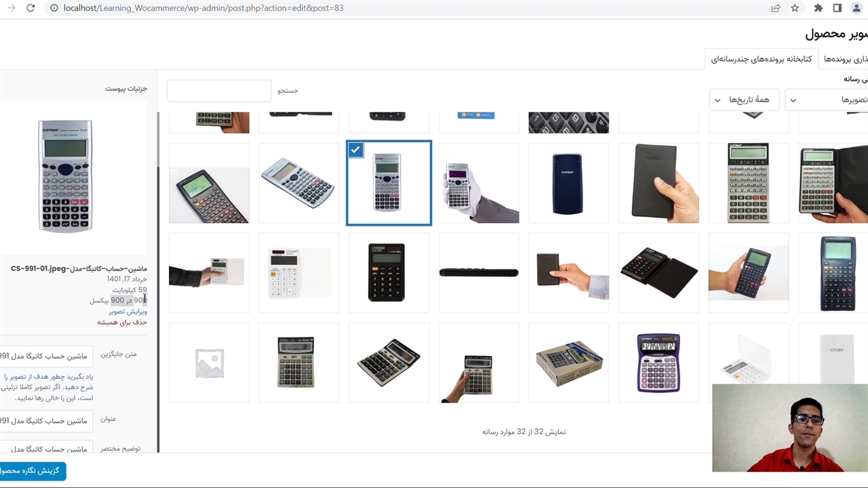Bookmark this page with star icon
Image resolution: width=868 pixels, height=488 pixels.
(x=795, y=8)
